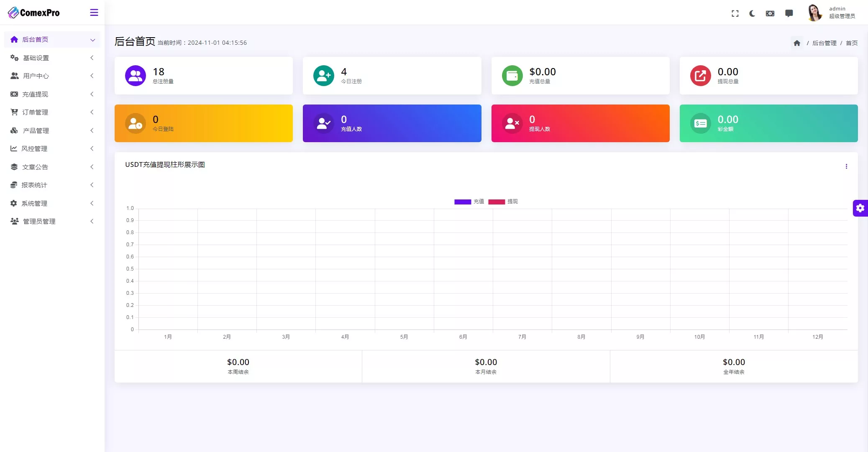This screenshot has height=452, width=868.
Task: Click the purple settings gear tab
Action: point(860,208)
